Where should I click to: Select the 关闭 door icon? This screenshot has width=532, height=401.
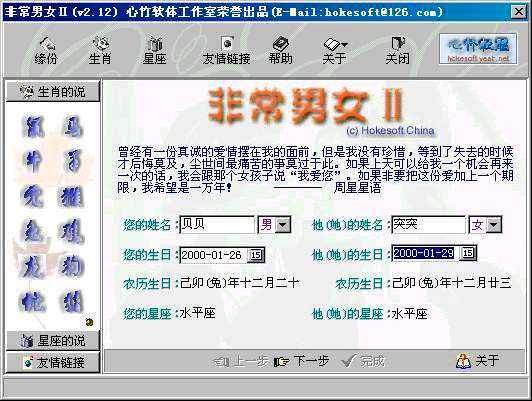[x=398, y=50]
